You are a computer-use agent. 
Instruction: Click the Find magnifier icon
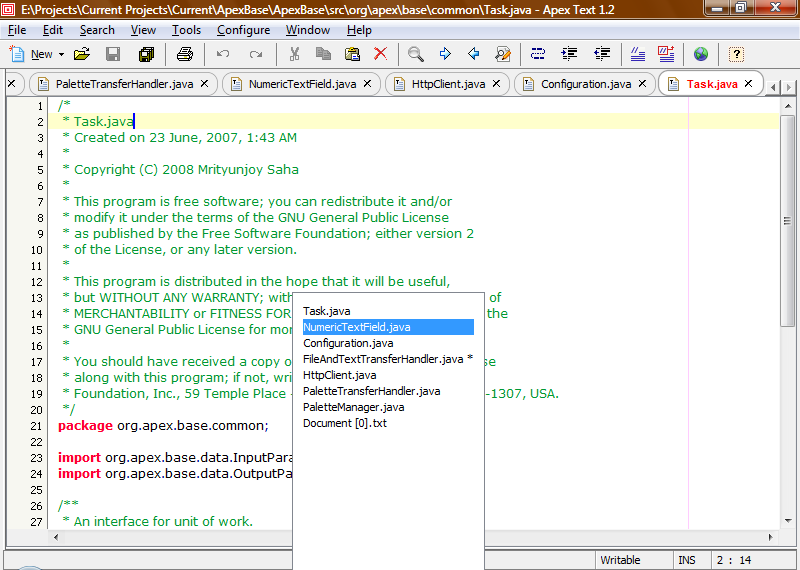coord(416,54)
